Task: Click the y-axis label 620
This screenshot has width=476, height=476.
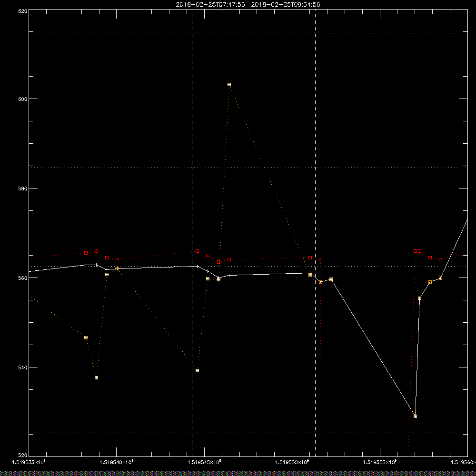Action: coord(22,10)
